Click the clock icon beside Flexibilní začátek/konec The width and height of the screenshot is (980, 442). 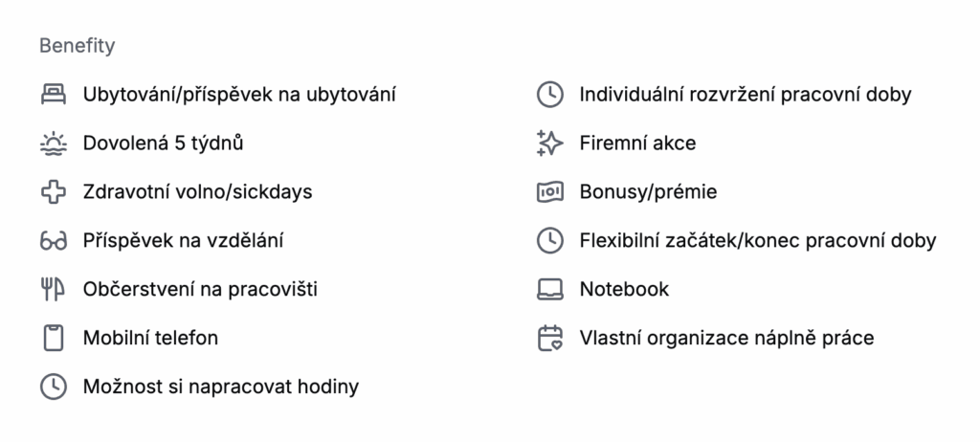(x=550, y=241)
